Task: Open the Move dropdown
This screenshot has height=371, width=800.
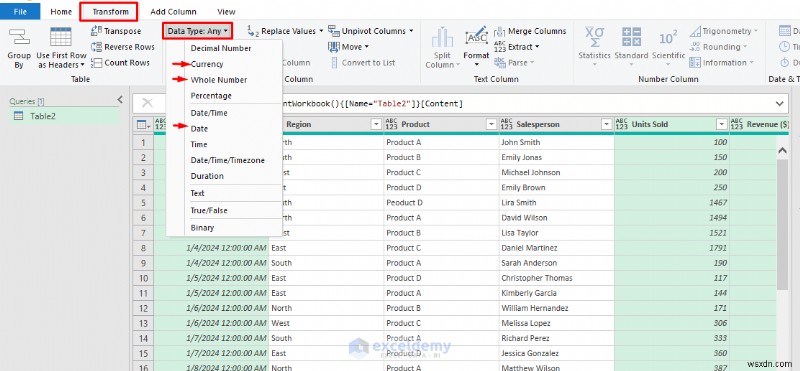Action: [x=348, y=47]
